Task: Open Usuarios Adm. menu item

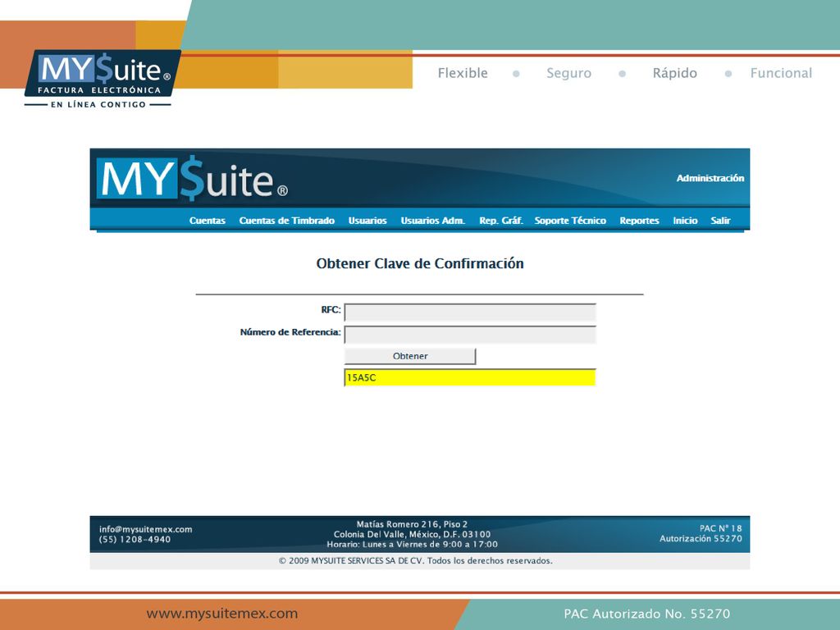Action: (x=433, y=220)
